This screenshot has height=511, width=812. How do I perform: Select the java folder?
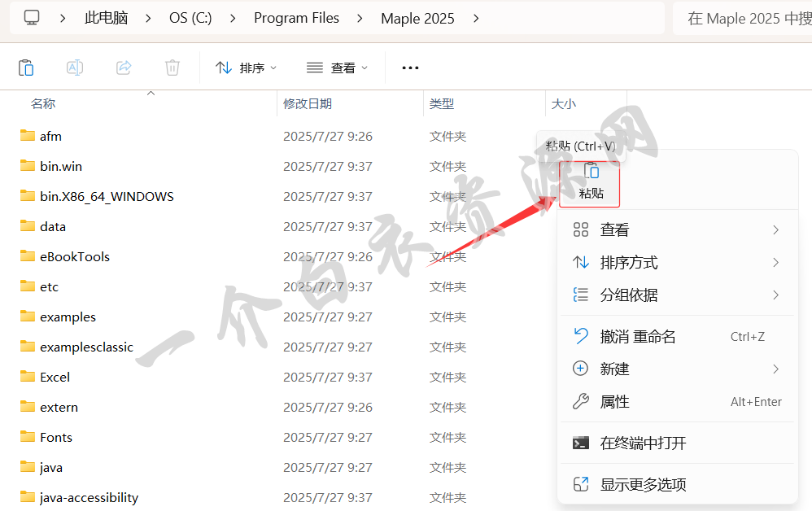[x=50, y=468]
